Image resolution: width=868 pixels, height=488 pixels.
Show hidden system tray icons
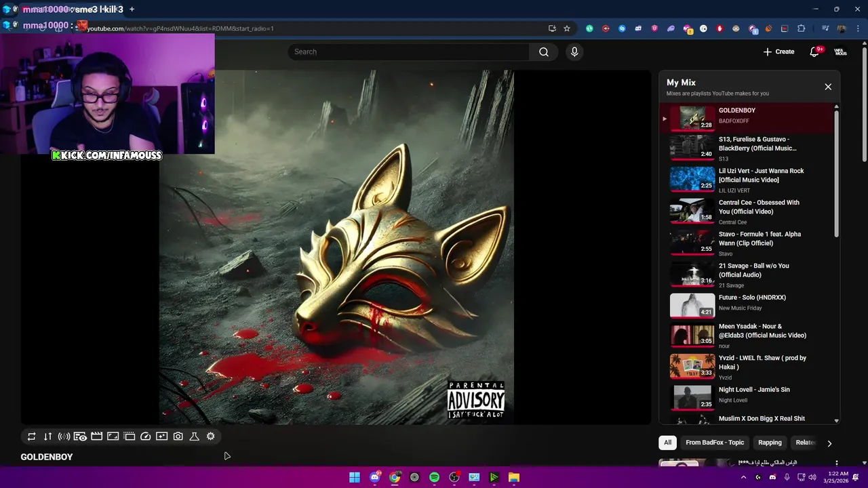[743, 477]
